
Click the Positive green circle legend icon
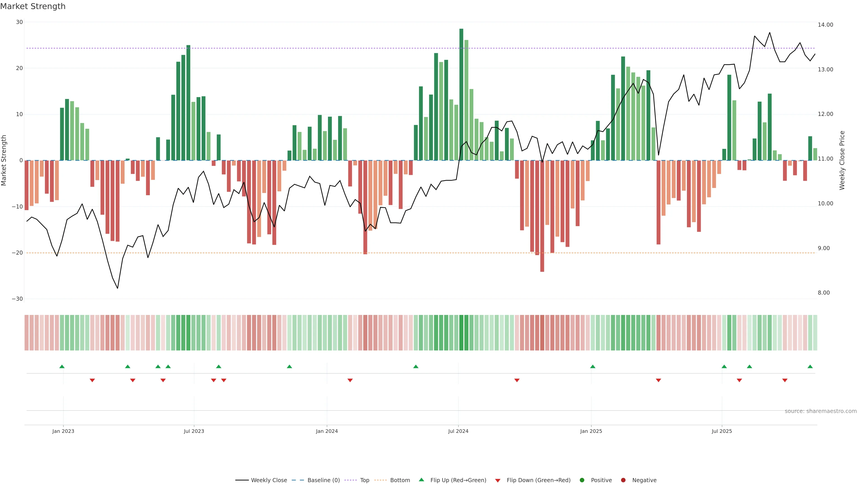coord(582,480)
